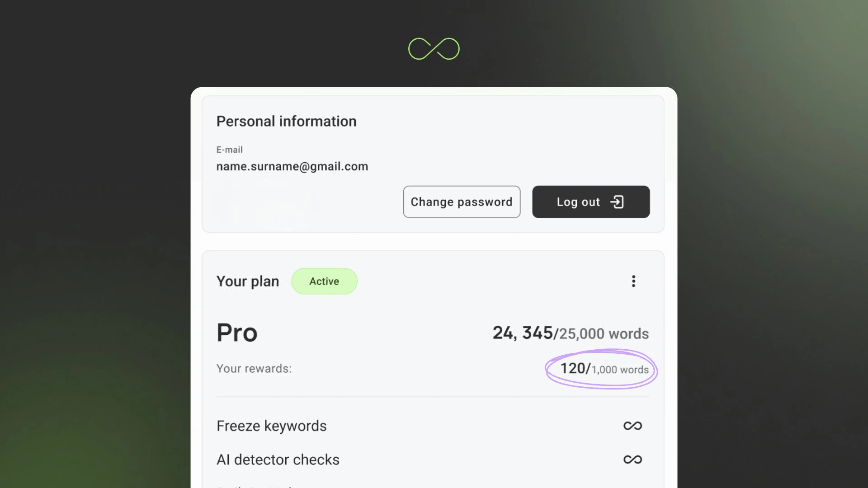Screen dimensions: 868x488
Task: Click the Log out arrow icon
Action: 617,202
